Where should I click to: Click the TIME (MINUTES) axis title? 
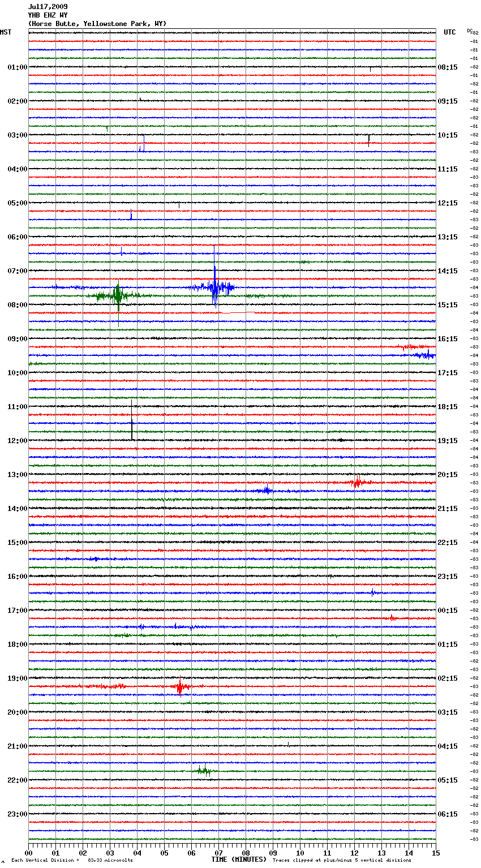239,860
